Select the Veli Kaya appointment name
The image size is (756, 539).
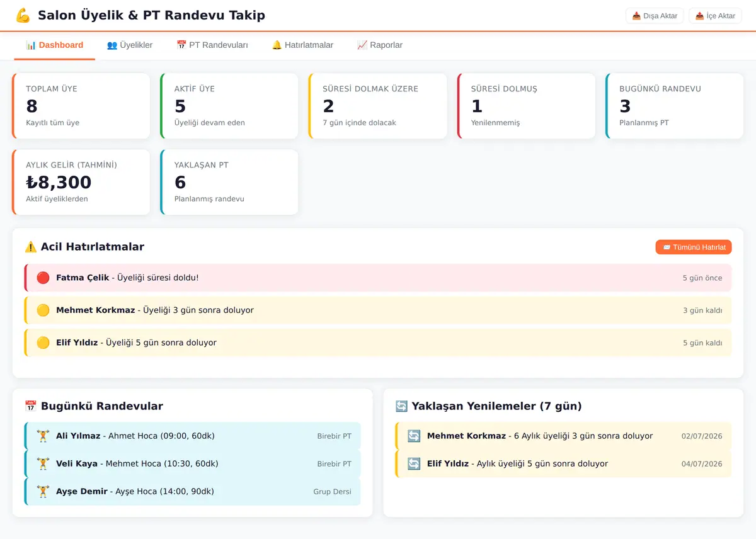click(x=77, y=463)
